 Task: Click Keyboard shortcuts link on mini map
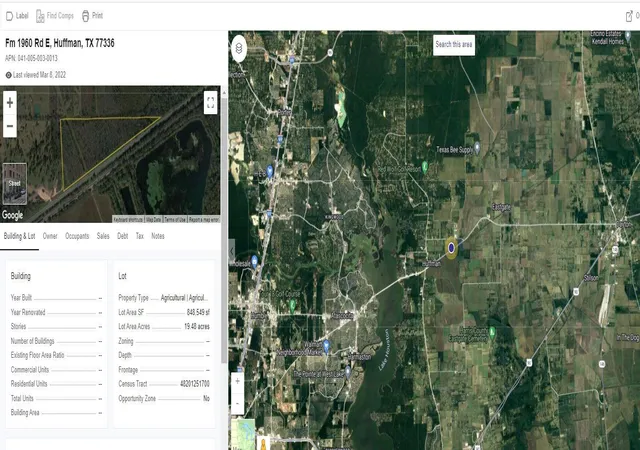point(128,220)
